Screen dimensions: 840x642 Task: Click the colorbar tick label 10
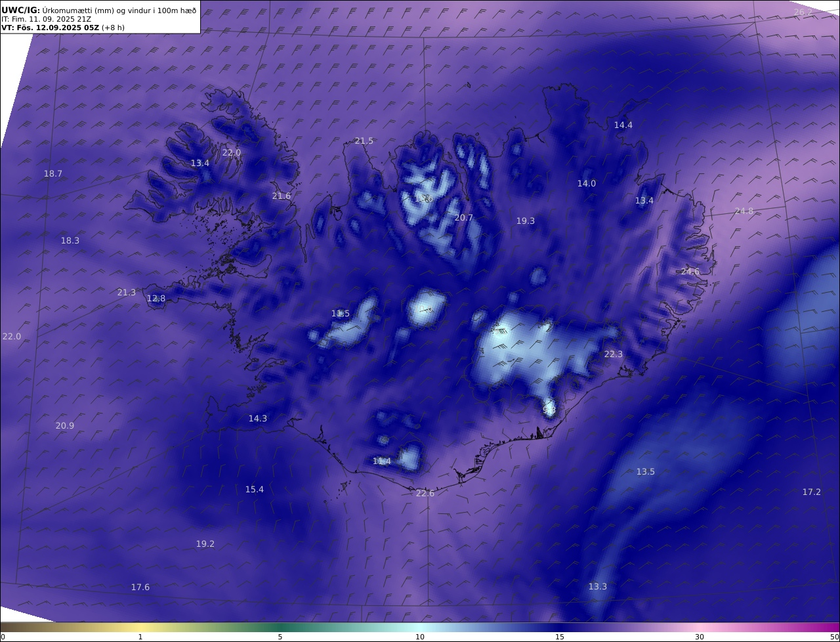pos(420,637)
